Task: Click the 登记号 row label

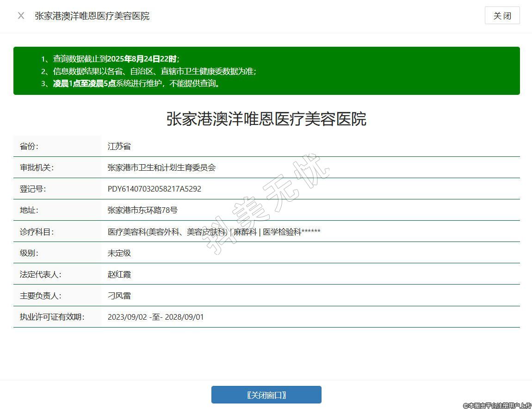Action: [x=33, y=189]
